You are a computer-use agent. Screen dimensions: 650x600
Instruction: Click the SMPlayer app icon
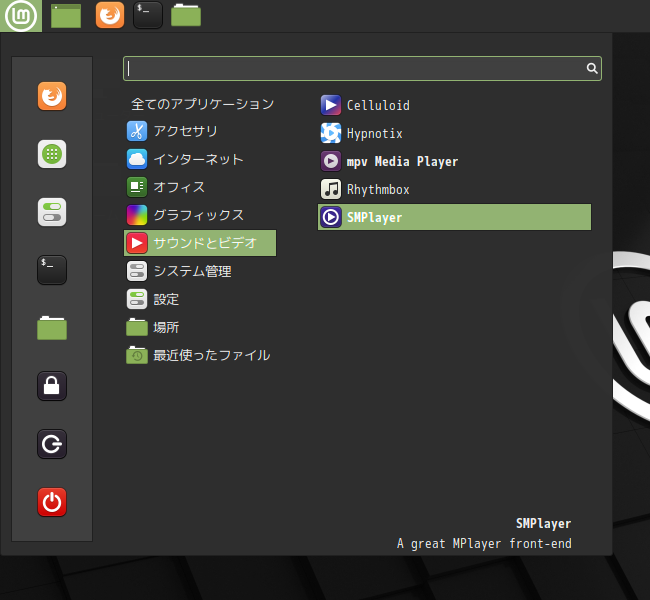pos(331,217)
